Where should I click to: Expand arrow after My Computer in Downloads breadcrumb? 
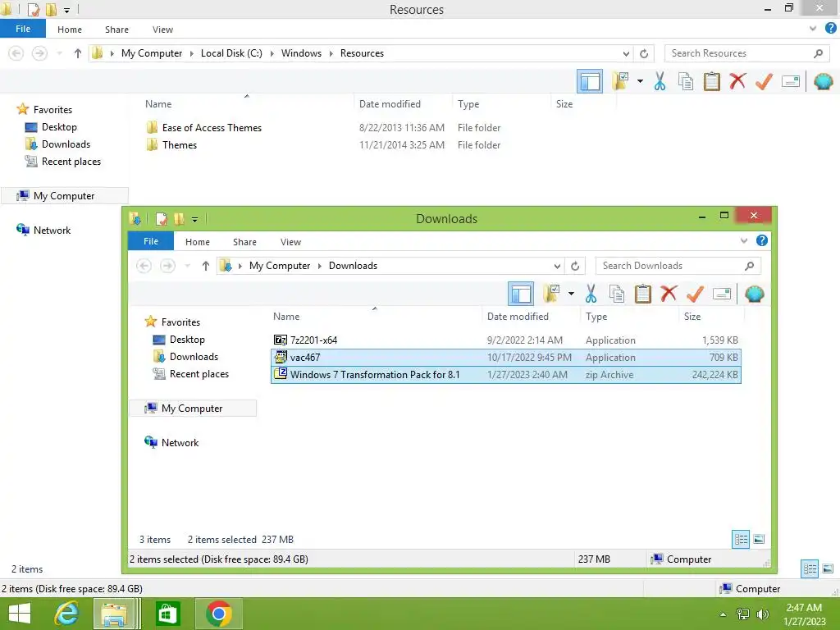pos(319,266)
